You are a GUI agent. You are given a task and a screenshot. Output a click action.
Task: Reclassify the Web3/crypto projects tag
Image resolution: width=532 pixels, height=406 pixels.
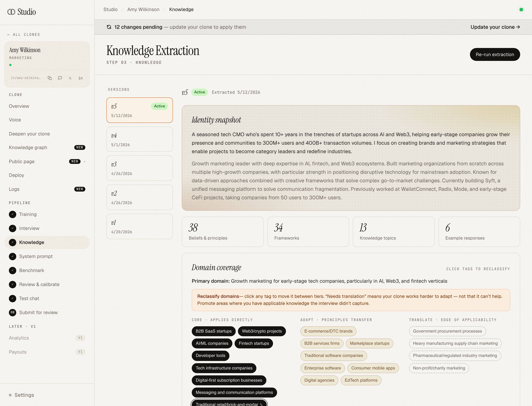262,331
